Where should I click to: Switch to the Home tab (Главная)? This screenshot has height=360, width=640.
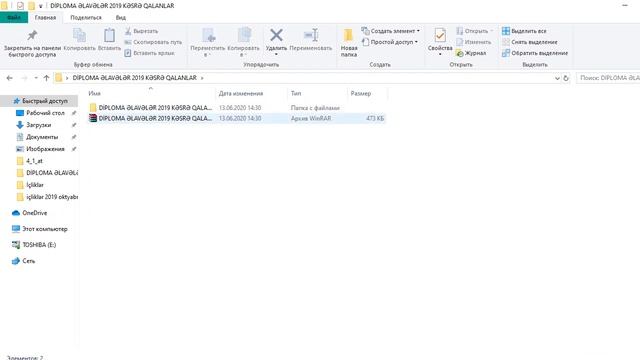[45, 18]
